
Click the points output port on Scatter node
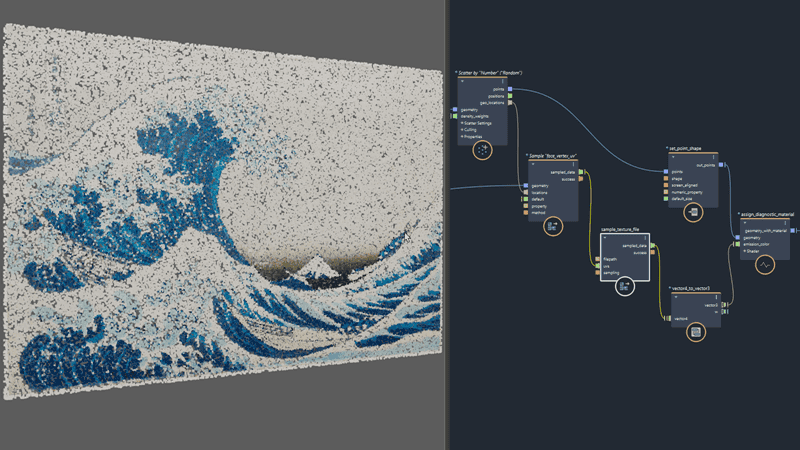coord(510,90)
